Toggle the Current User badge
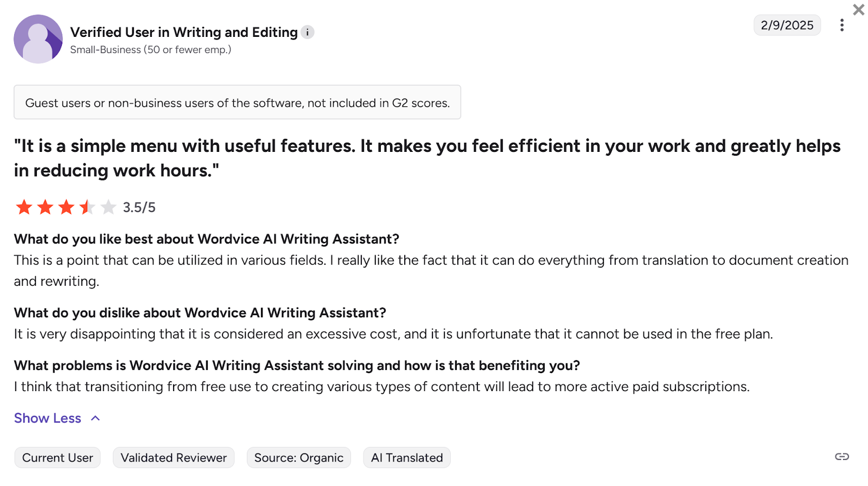 [57, 457]
